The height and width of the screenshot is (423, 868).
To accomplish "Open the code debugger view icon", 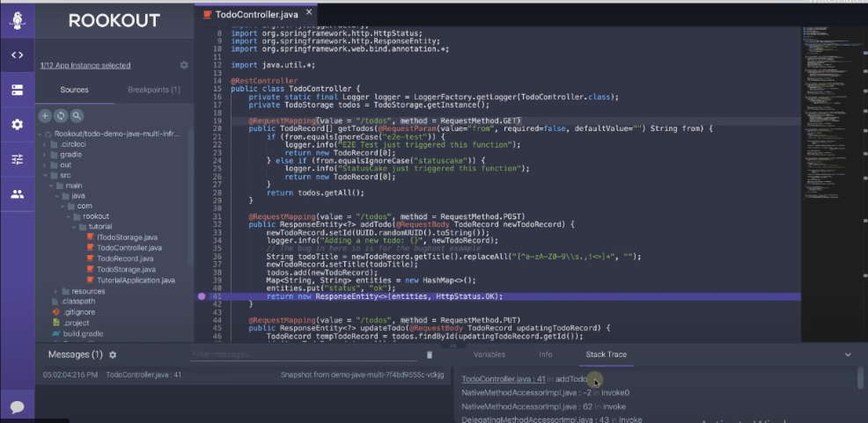I will tap(17, 55).
